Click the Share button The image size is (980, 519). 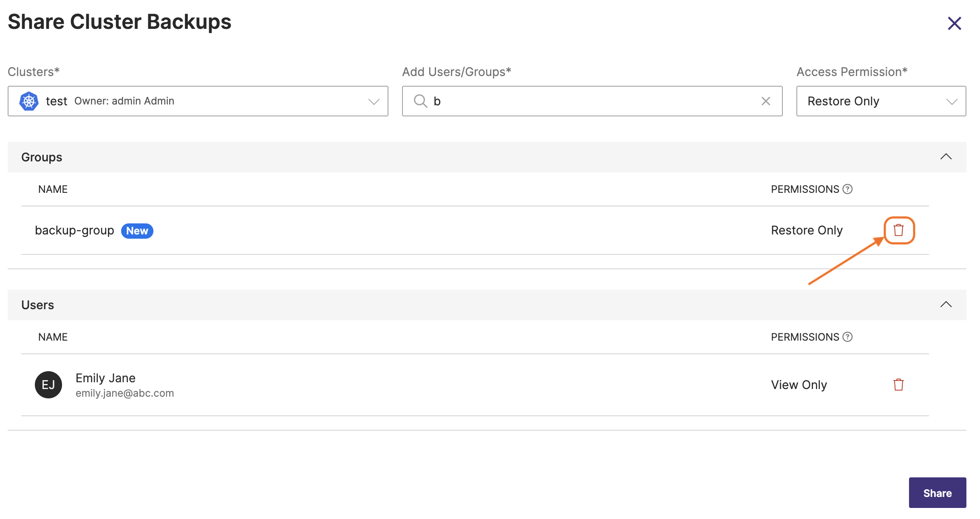tap(937, 493)
